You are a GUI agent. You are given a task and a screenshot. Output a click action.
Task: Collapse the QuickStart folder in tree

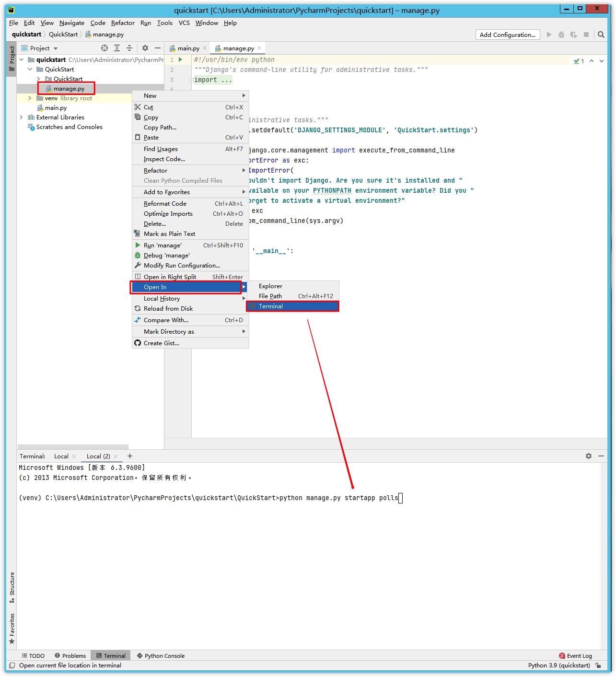coord(30,70)
